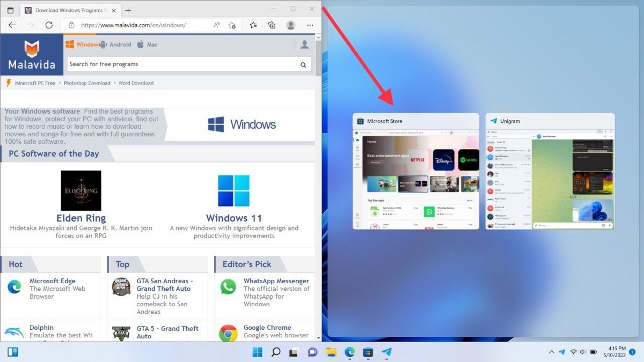This screenshot has height=362, width=644.
Task: Click the Malavida logo
Action: 32,55
